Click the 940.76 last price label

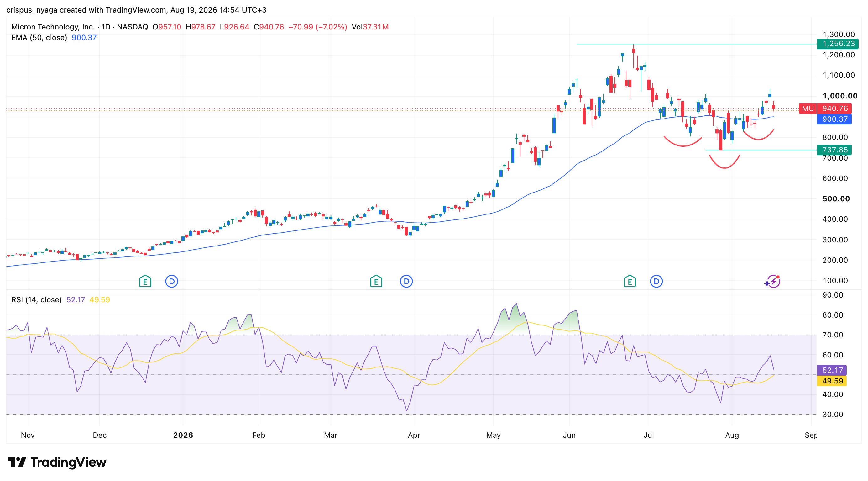(835, 108)
